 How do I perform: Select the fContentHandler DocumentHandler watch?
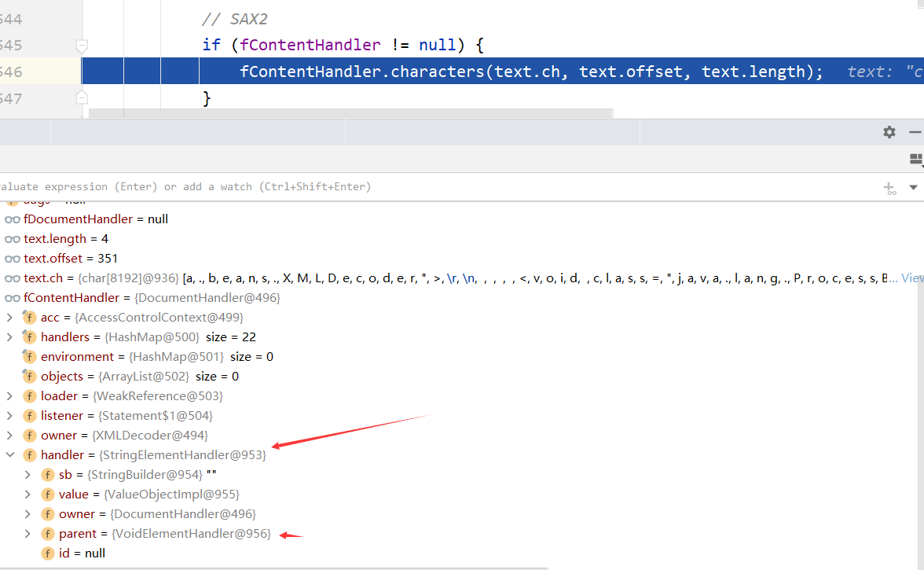click(152, 298)
